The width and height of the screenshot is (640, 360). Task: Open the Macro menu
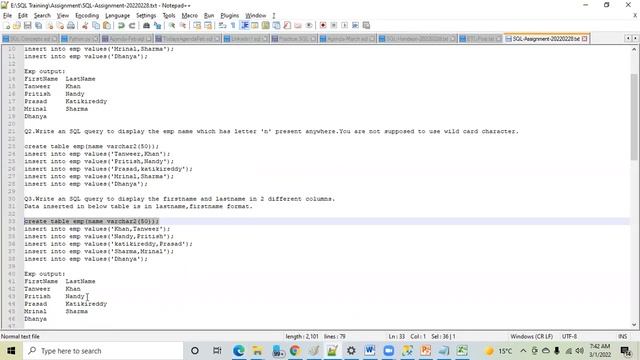coord(189,16)
